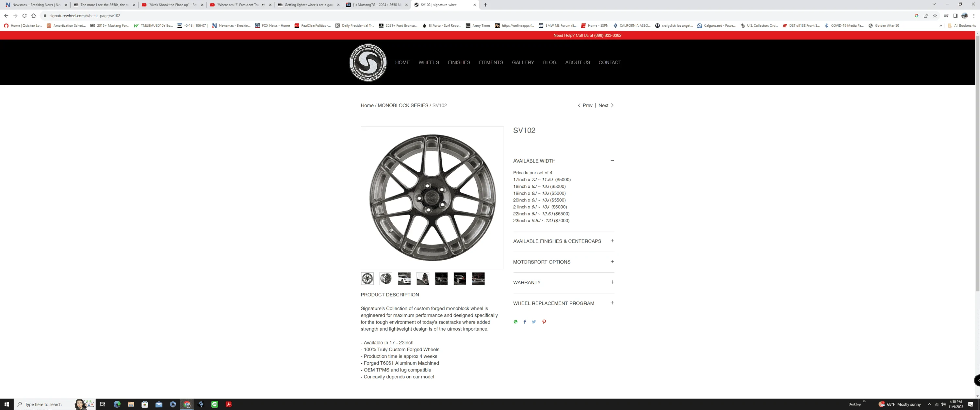
Task: Click the Home breadcrumb link
Action: pyautogui.click(x=367, y=105)
